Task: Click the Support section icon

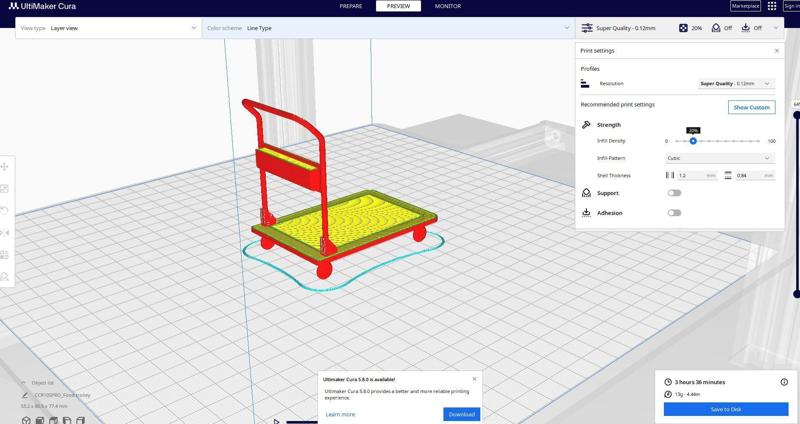Action: click(586, 193)
